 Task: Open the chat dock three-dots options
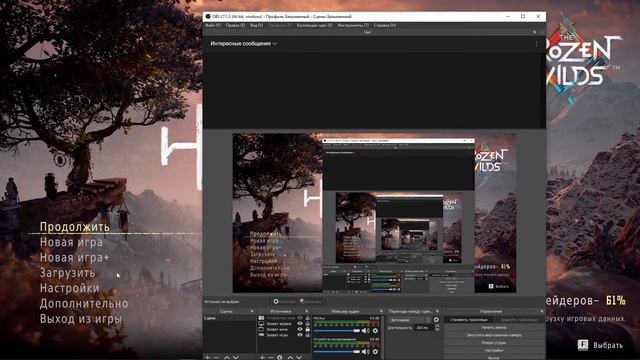click(537, 43)
